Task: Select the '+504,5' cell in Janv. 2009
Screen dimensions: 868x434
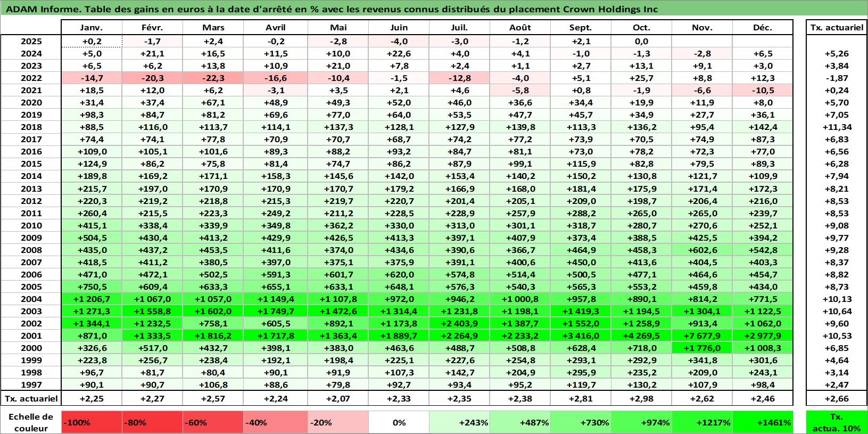Action: coord(92,238)
